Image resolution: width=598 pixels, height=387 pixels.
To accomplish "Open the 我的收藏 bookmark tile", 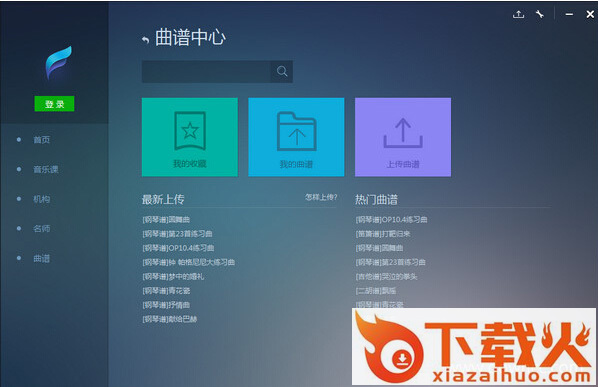I will pyautogui.click(x=190, y=137).
